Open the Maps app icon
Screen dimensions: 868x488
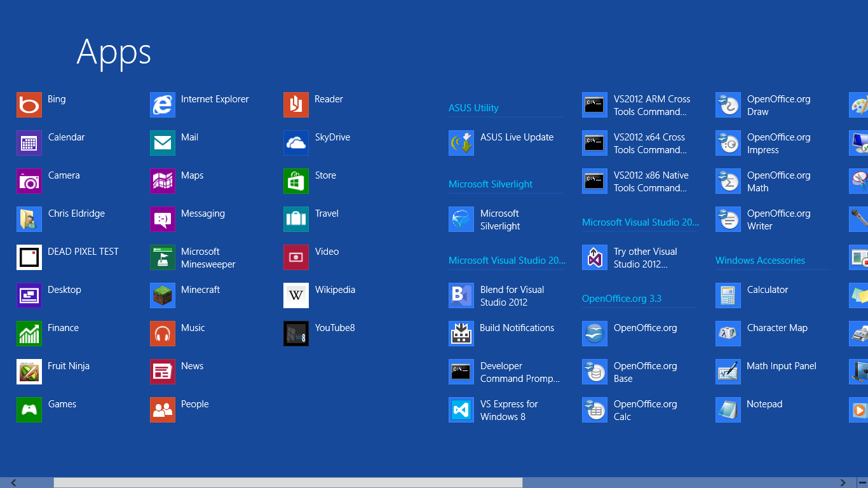click(x=163, y=181)
